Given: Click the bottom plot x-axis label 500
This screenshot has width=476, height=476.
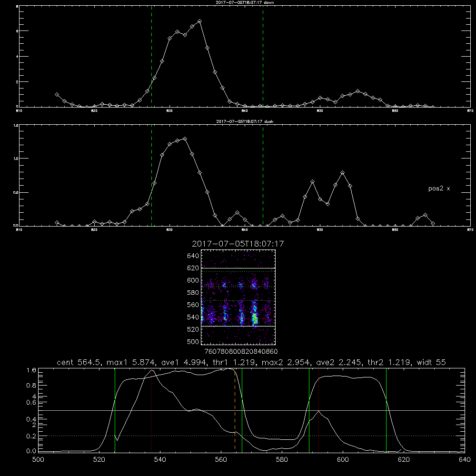Looking at the screenshot, I should click(x=38, y=460).
